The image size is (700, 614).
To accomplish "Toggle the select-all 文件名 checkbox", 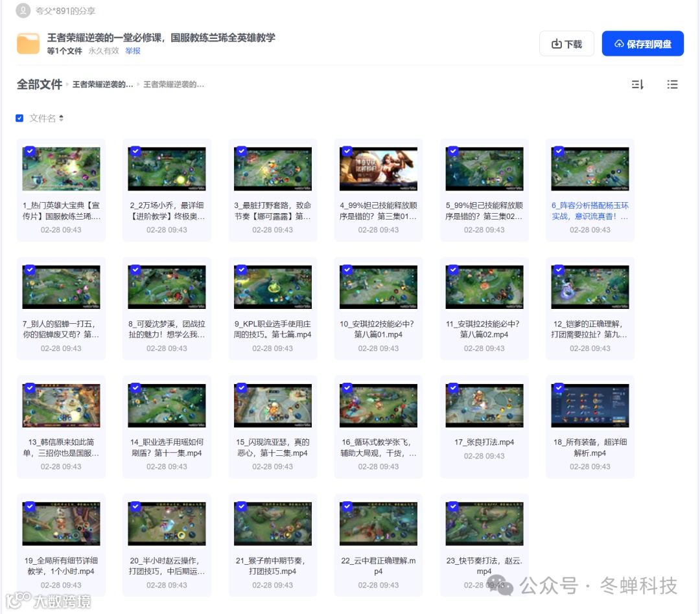I will tap(19, 119).
